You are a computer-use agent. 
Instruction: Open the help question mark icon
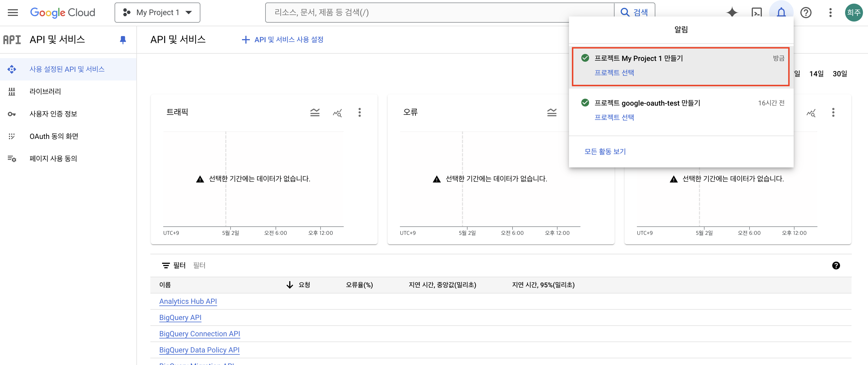(806, 13)
